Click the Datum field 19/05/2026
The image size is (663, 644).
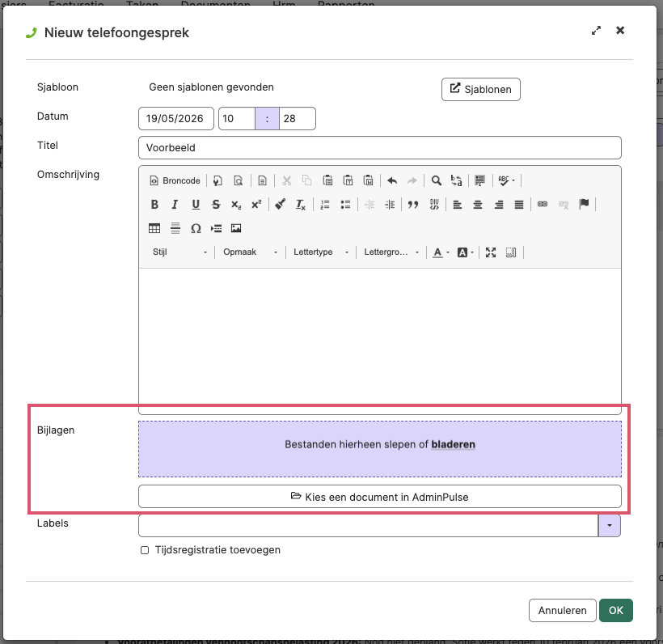pos(176,118)
